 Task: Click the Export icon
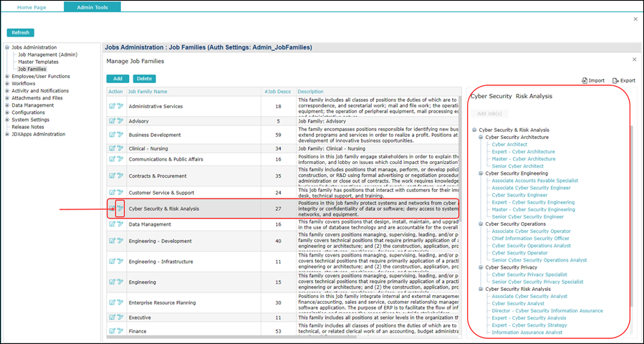pos(616,81)
